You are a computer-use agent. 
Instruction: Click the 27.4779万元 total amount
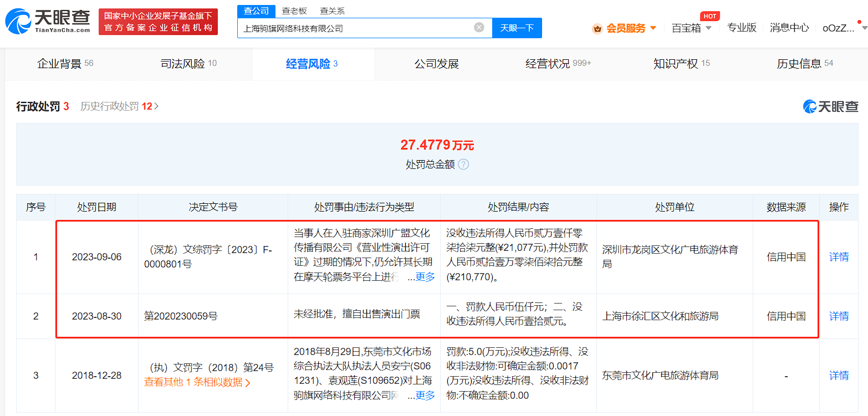(x=437, y=146)
